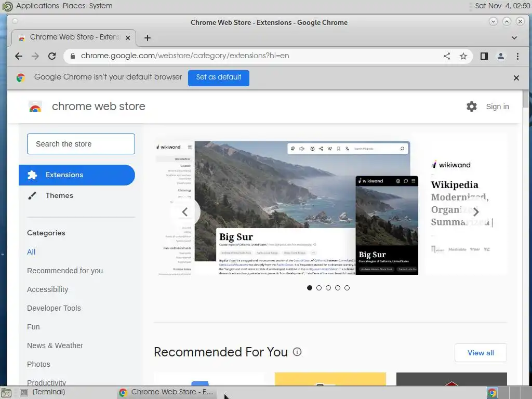Select the fourth carousel dot

(338, 288)
